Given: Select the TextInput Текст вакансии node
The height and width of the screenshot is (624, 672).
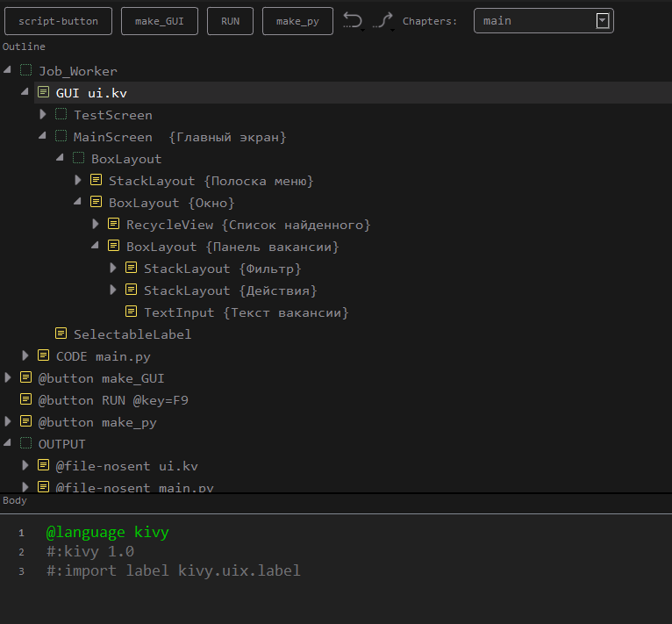Looking at the screenshot, I should pos(246,312).
